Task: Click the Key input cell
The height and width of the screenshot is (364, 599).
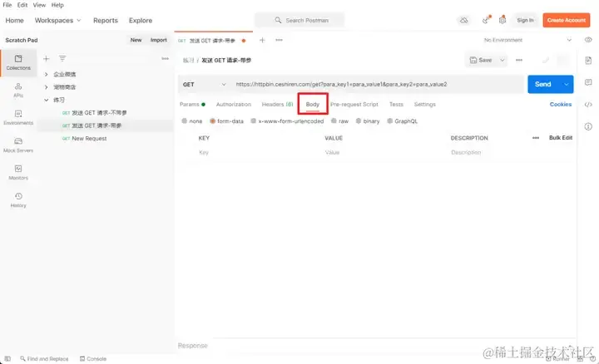Action: click(260, 152)
